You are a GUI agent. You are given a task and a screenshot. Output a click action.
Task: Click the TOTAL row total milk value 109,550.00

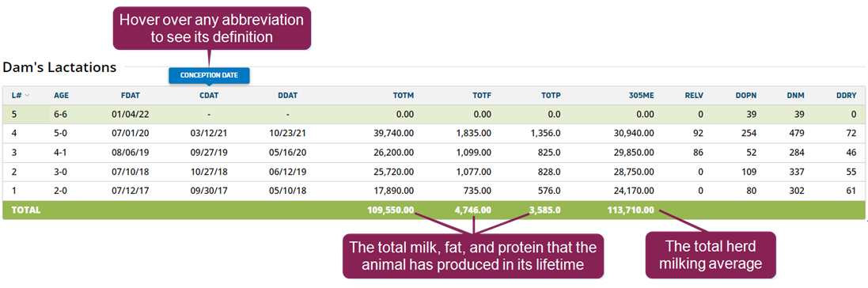390,210
